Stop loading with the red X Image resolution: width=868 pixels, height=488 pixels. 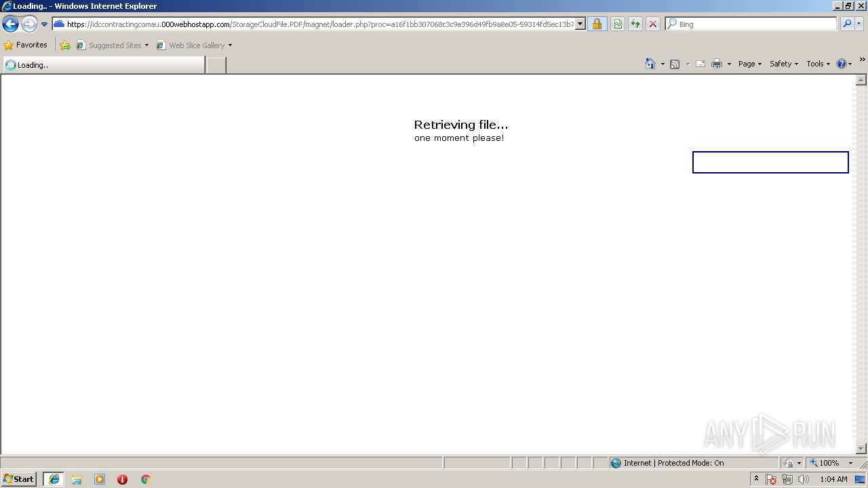pos(653,24)
